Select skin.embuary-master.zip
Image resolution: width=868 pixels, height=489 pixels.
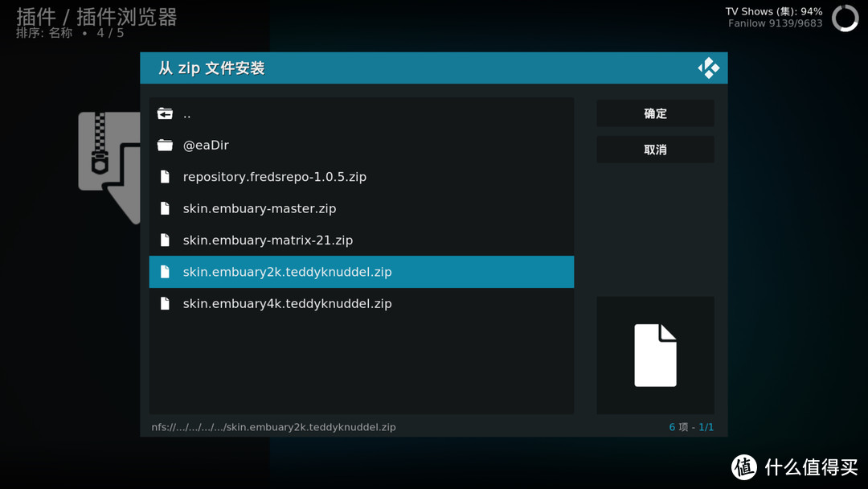pos(362,208)
